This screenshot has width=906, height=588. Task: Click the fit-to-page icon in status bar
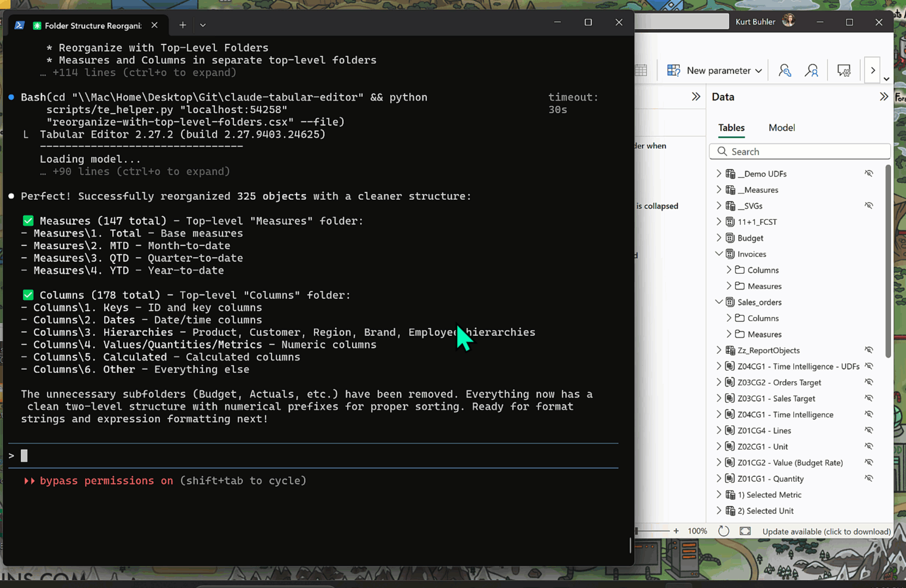coord(745,531)
